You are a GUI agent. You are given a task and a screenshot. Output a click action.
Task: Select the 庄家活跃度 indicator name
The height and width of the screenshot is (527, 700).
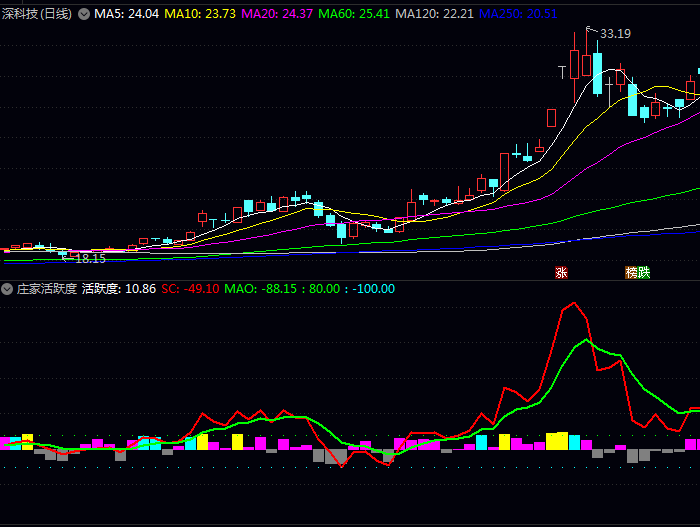point(47,289)
